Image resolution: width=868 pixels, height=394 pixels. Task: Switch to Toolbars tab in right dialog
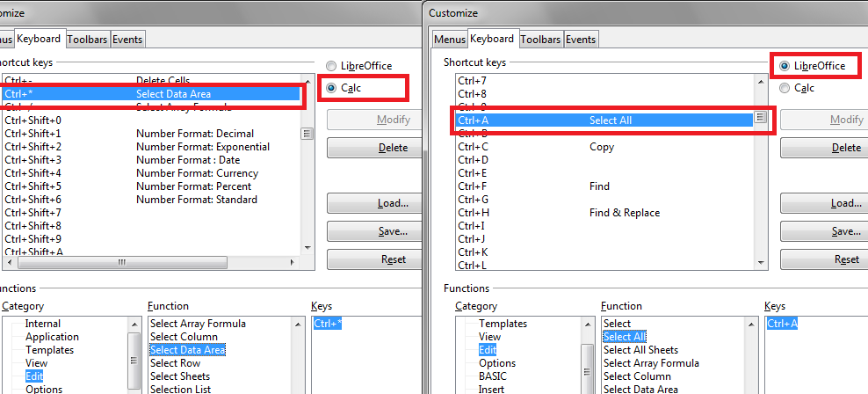(540, 40)
